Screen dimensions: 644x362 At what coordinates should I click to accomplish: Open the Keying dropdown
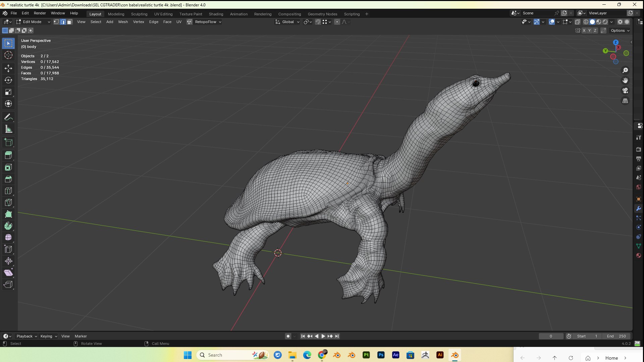(x=49, y=336)
